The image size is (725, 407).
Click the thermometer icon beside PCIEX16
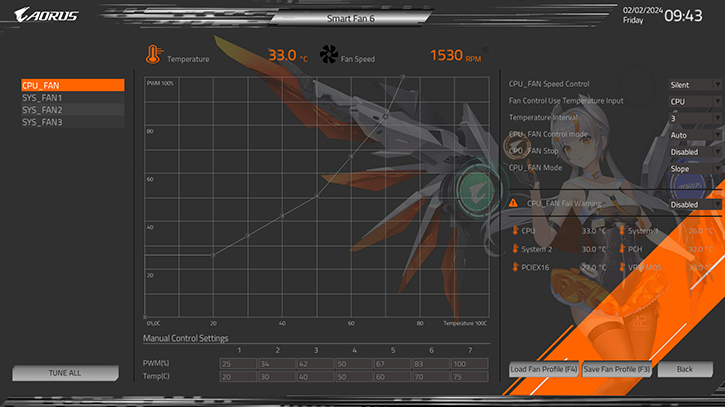click(513, 268)
